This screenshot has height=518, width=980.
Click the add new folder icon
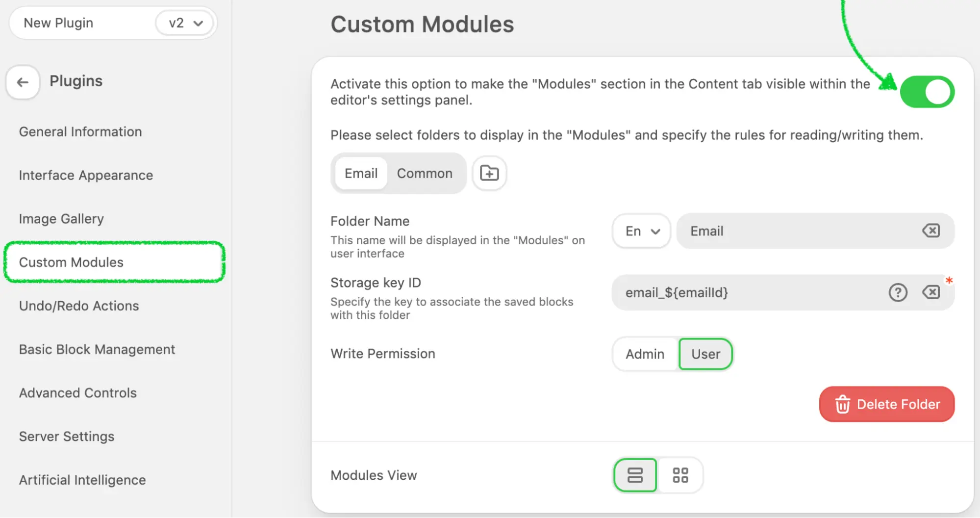point(489,173)
